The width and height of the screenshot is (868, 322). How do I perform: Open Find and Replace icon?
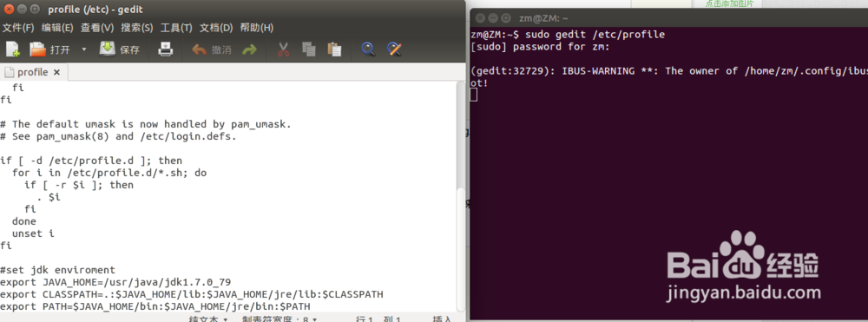[394, 49]
